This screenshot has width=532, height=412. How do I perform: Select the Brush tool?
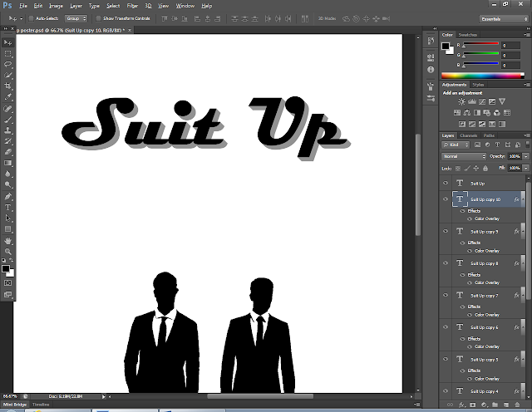click(x=7, y=120)
